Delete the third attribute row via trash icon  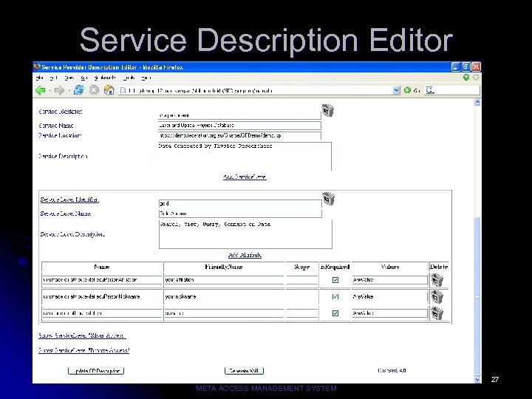tap(437, 313)
